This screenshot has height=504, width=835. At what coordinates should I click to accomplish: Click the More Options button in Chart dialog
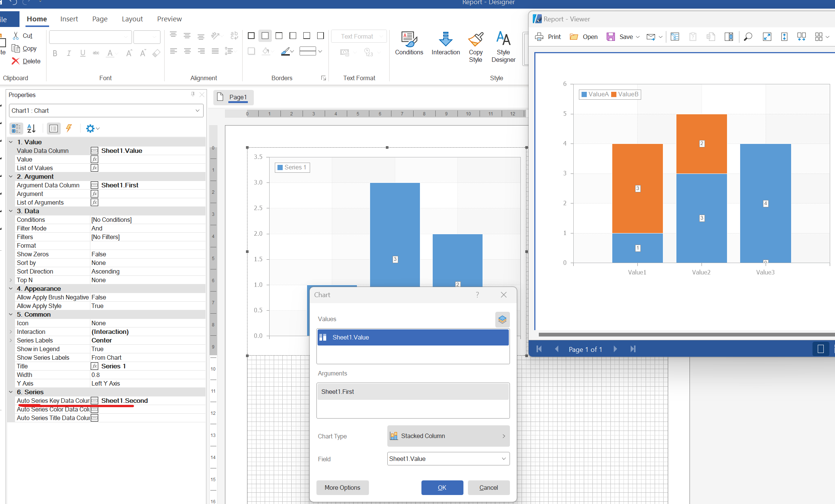[342, 487]
